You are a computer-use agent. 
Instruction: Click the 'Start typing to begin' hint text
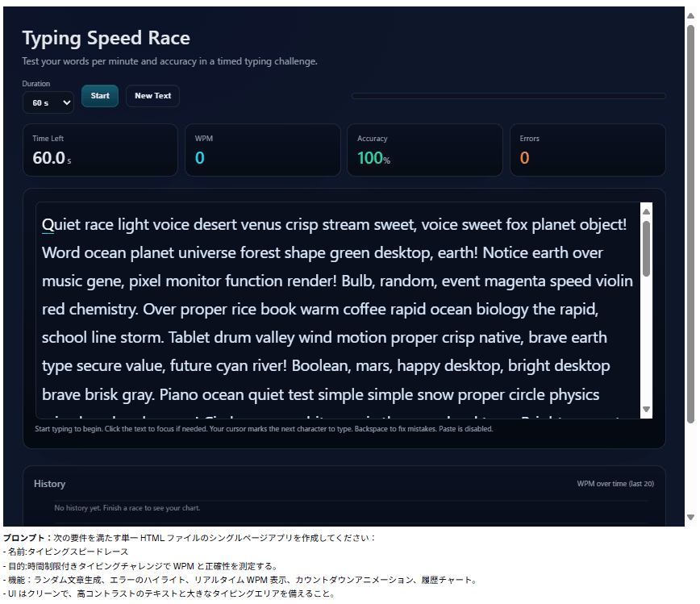pyautogui.click(x=264, y=429)
